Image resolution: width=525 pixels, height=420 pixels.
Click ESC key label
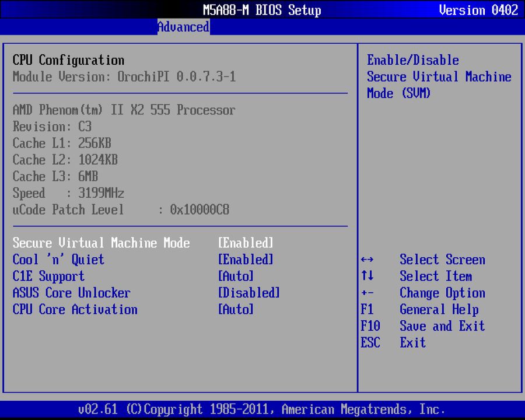[370, 342]
